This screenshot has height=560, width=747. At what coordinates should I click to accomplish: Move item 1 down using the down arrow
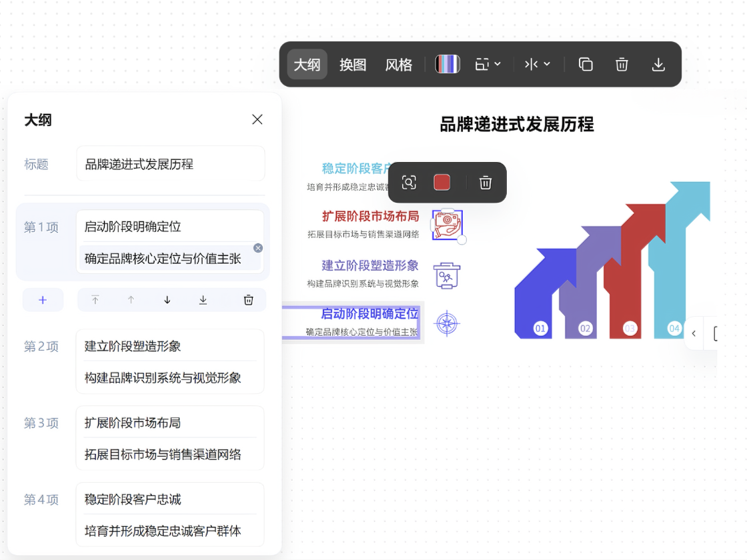[167, 300]
